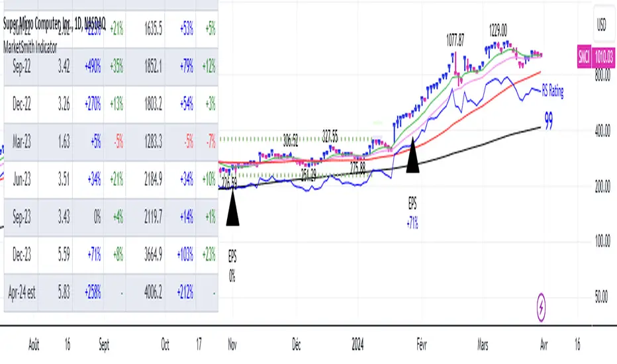Click the 327.55 pivot price label
The width and height of the screenshot is (617, 364).
tap(330, 136)
